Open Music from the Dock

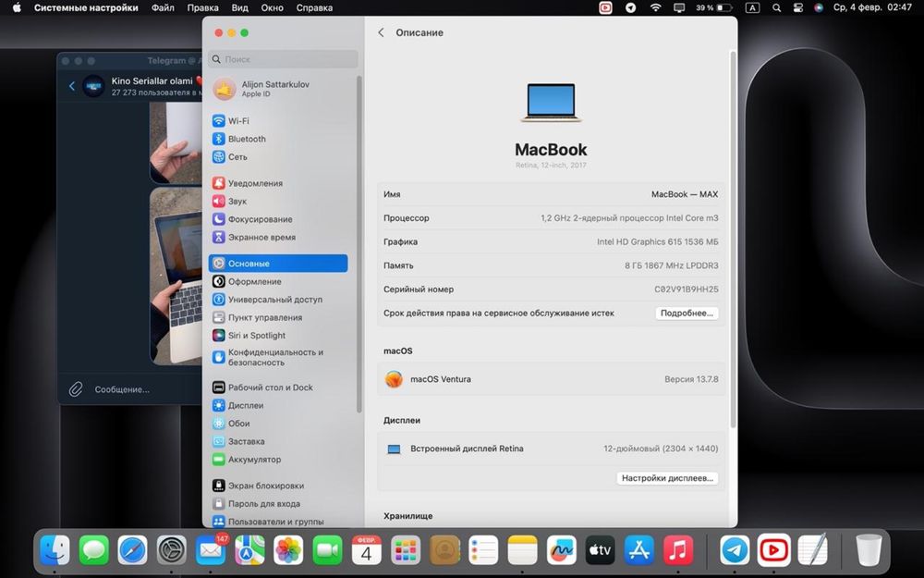click(677, 551)
